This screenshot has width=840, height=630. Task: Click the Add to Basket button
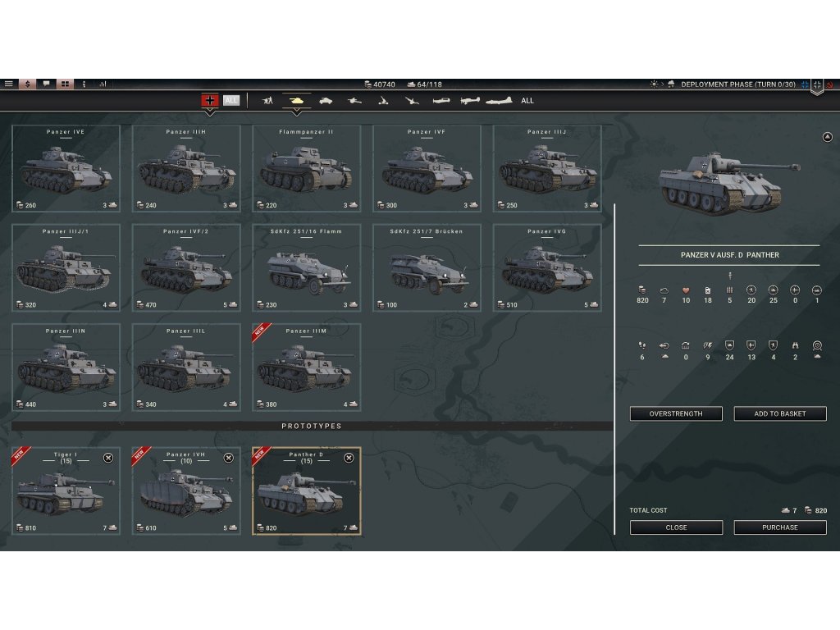(779, 414)
